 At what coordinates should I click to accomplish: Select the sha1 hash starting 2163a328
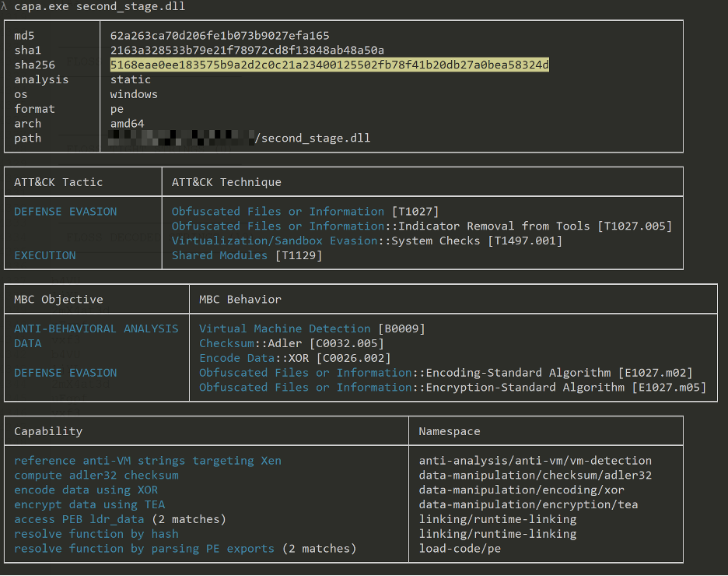pos(247,50)
